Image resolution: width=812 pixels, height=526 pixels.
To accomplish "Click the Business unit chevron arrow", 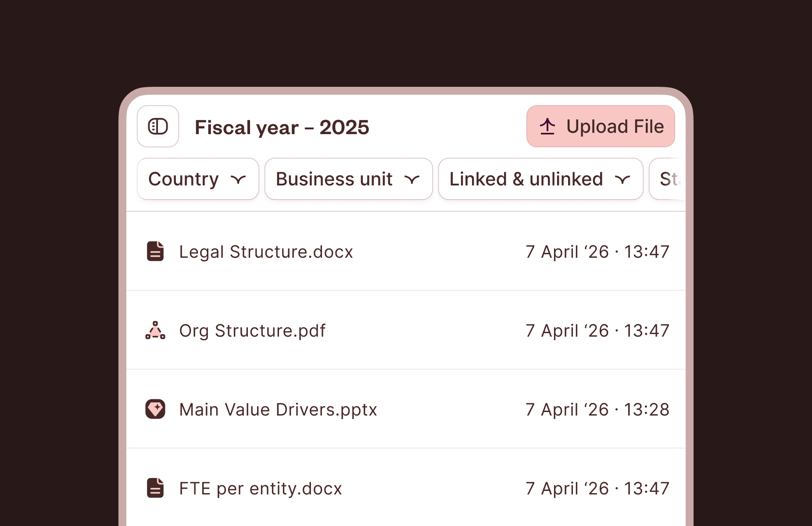I will pyautogui.click(x=412, y=179).
